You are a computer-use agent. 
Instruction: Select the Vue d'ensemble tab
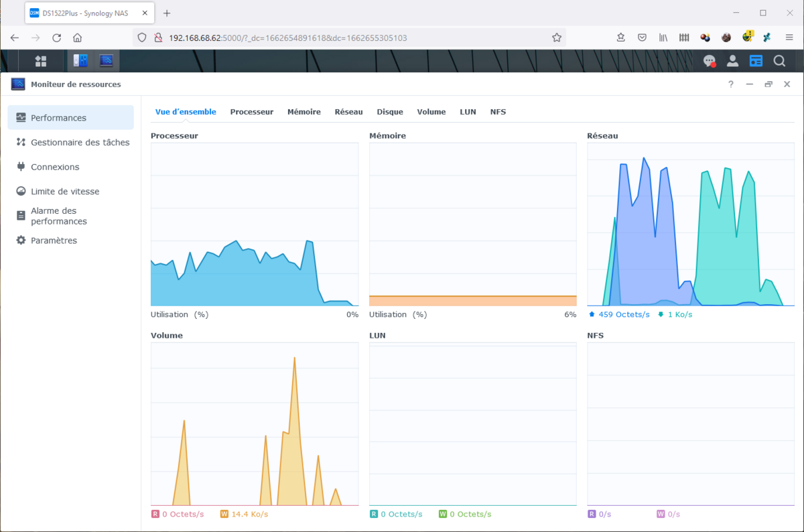186,112
